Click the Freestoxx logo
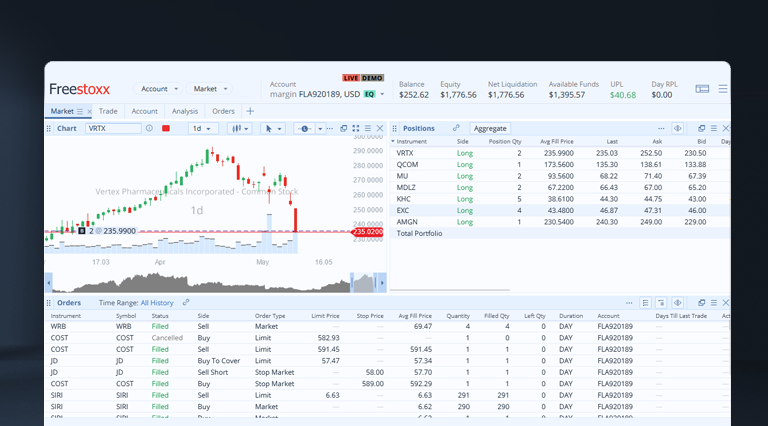The height and width of the screenshot is (426, 768). 79,89
